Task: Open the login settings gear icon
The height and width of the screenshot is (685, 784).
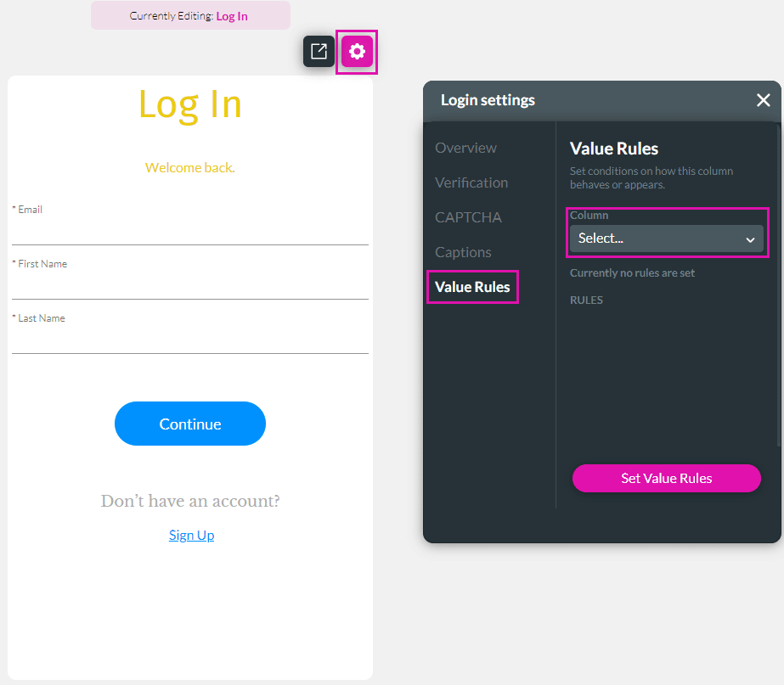Action: (x=357, y=52)
